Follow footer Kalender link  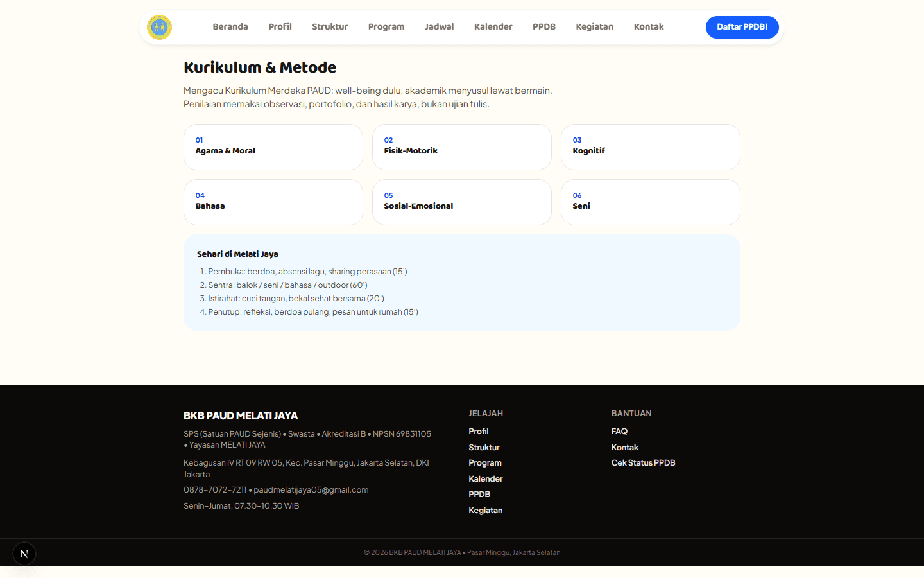point(486,479)
